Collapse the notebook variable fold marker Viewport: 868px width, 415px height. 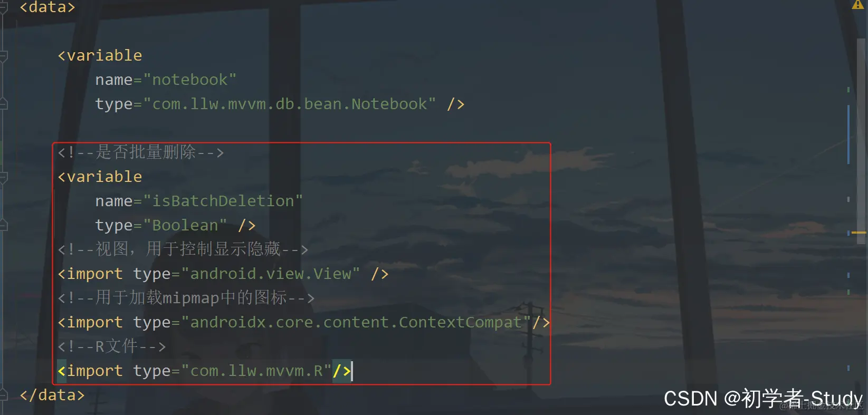3,55
